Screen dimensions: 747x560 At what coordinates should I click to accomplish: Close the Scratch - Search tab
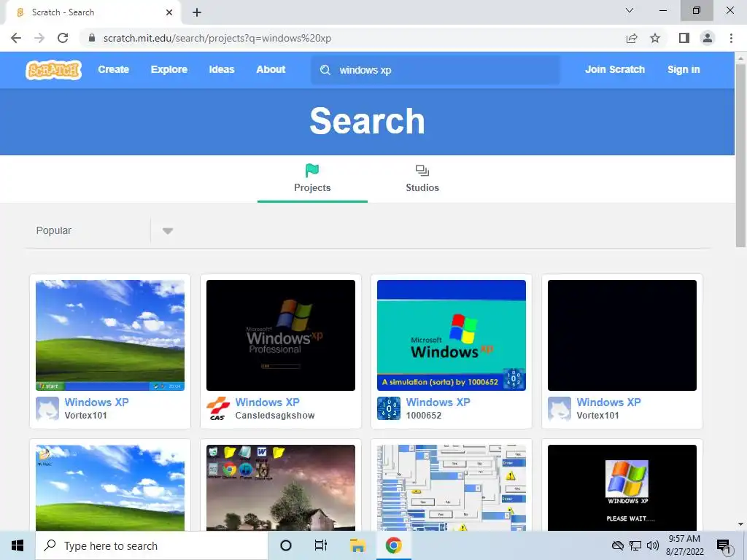point(169,12)
